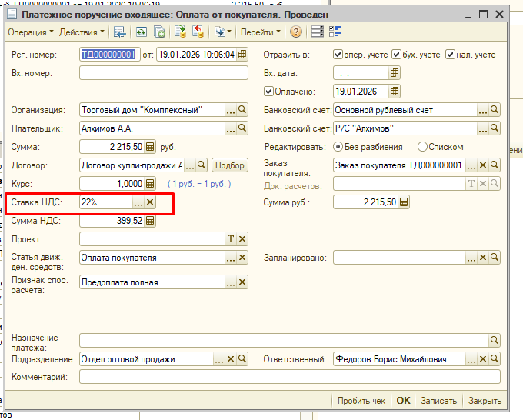Open selection for Р/С "Алхимов" account
Viewport: 523px width, 420px height.
[x=483, y=128]
